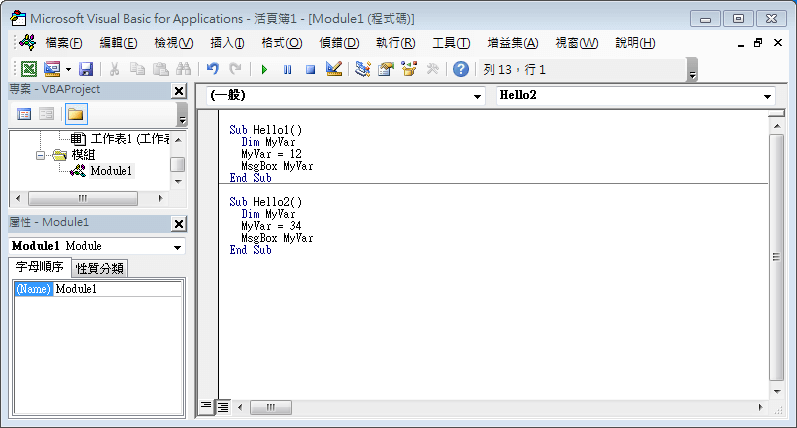The image size is (797, 428).
Task: Click the Save floppy disk icon
Action: coord(86,69)
